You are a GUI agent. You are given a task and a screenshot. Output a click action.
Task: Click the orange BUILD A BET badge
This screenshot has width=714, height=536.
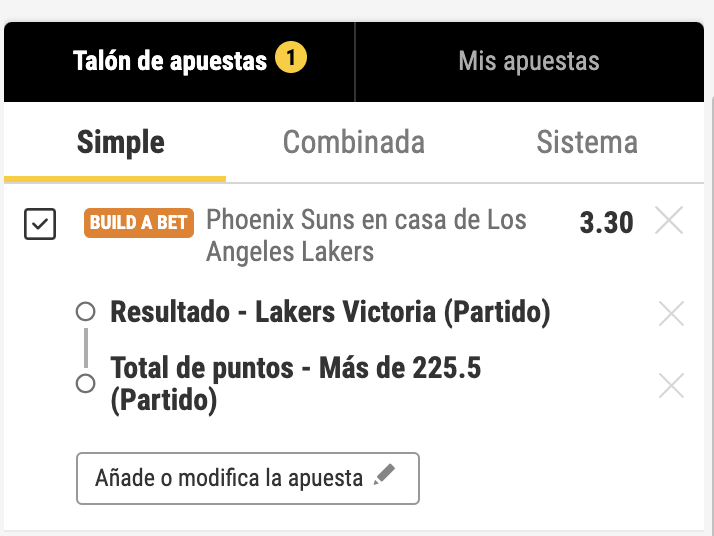[x=139, y=223]
